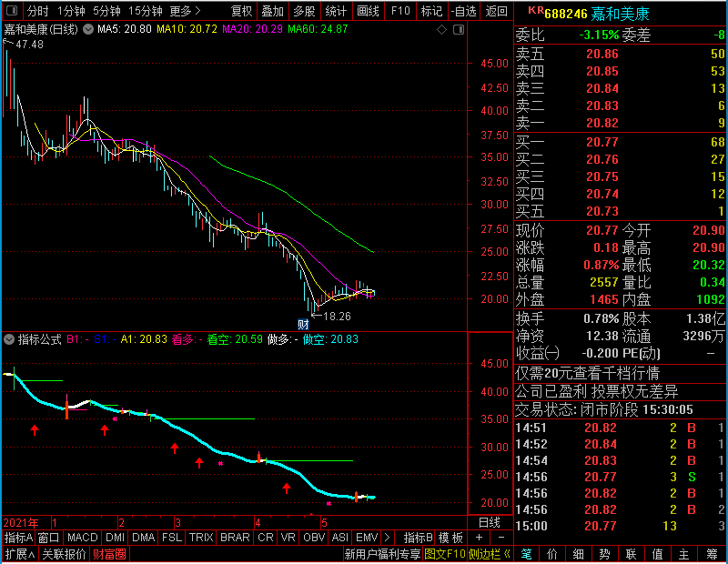Click 复权 toolbar button
The width and height of the screenshot is (728, 564).
point(241,11)
